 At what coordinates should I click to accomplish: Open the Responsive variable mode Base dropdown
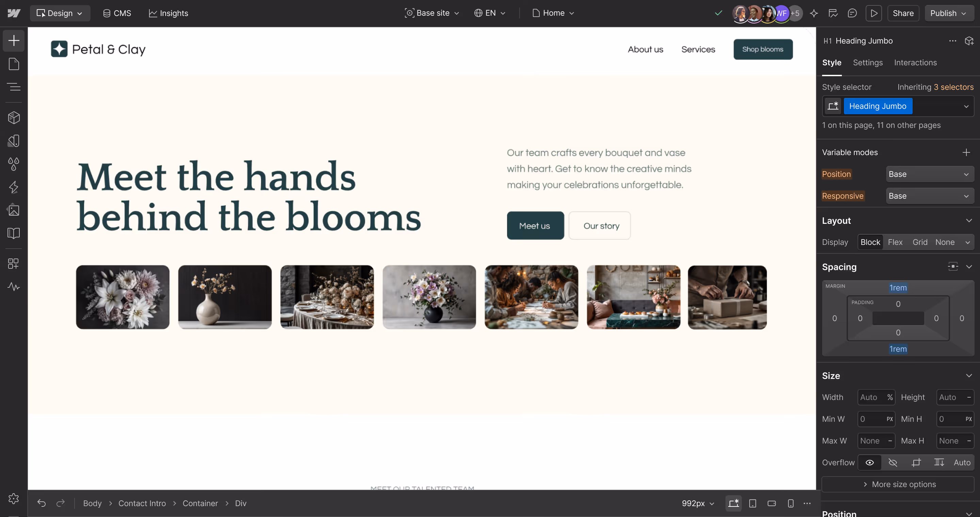[930, 196]
